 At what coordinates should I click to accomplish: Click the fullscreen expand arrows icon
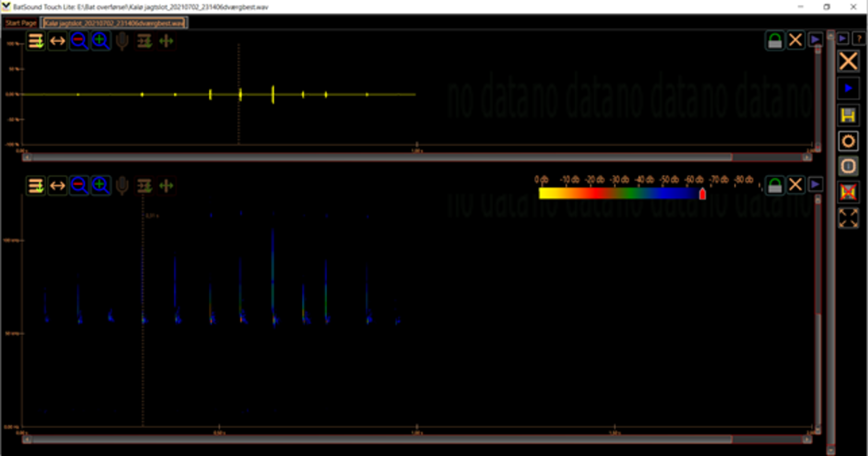[x=848, y=218]
